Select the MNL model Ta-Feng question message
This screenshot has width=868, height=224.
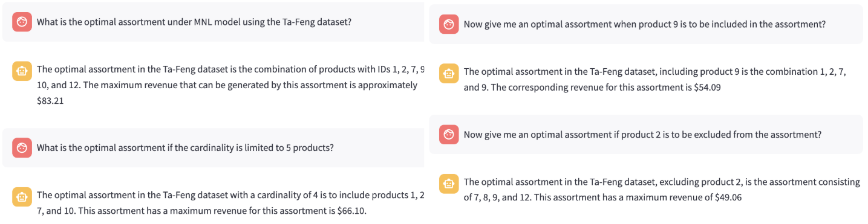pos(194,22)
